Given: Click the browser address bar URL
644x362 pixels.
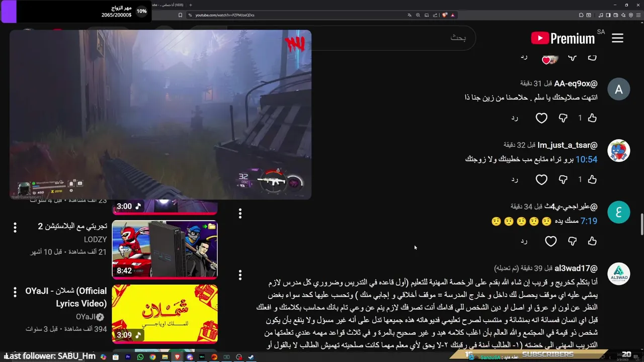Looking at the screenshot, I should point(225,15).
